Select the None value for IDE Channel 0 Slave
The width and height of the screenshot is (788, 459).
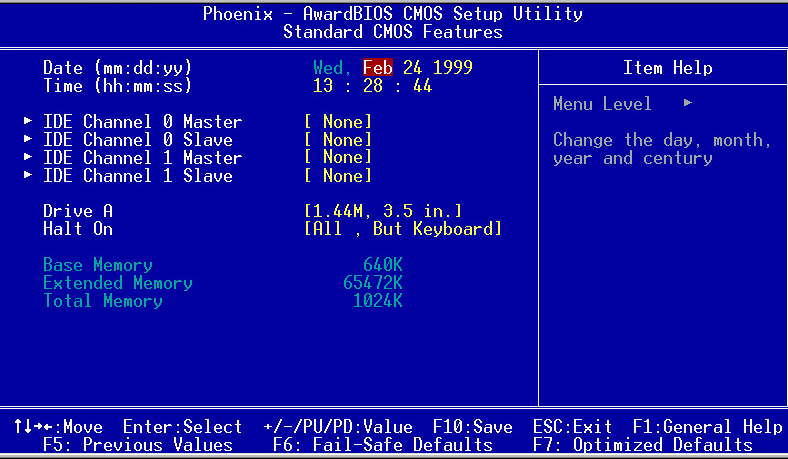[x=338, y=140]
